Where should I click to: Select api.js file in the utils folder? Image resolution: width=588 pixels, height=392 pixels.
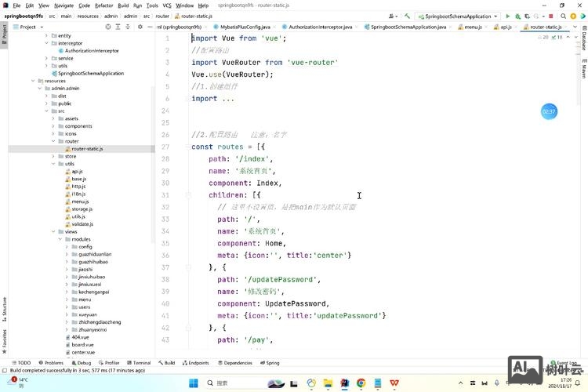[x=77, y=171]
